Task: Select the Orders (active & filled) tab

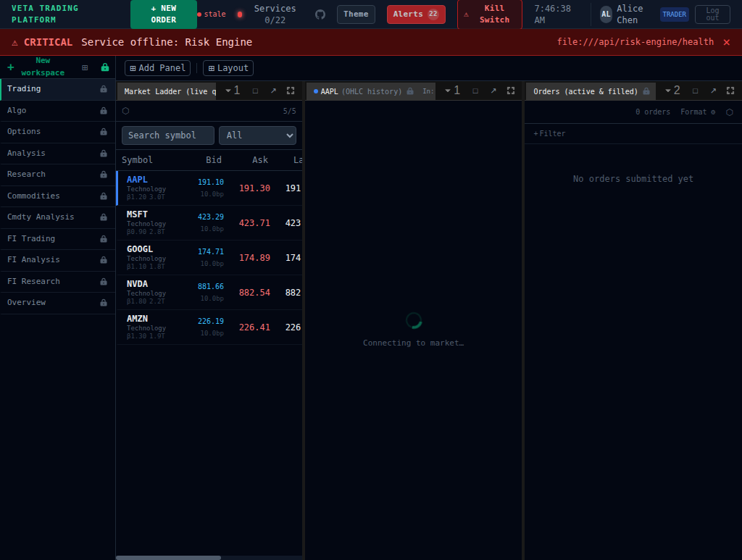Action: 585,91
